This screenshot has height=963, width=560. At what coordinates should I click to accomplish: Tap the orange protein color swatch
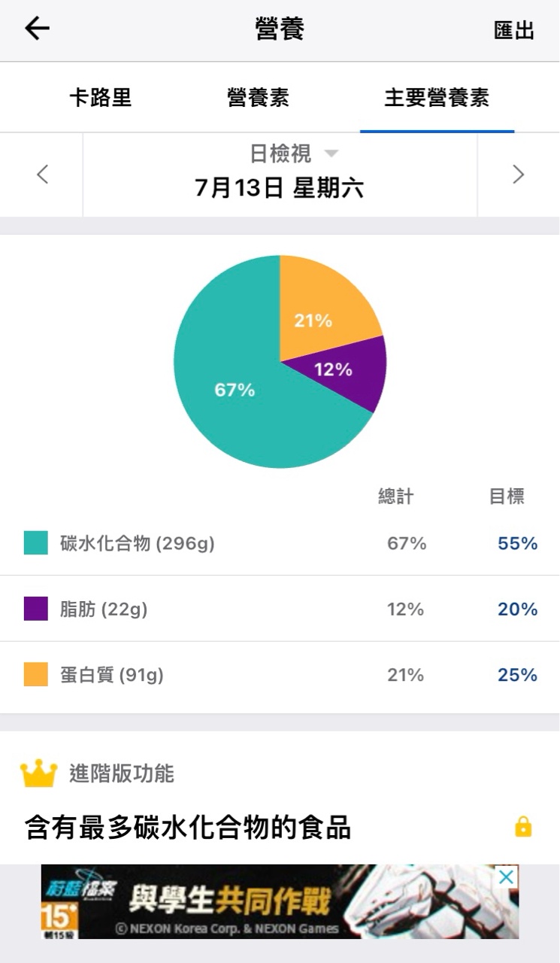36,674
